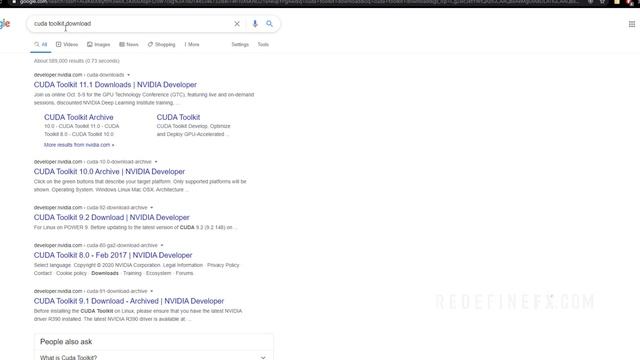Expand options arrow beside cuda-downloads URL
This screenshot has height=360, width=640.
point(129,75)
